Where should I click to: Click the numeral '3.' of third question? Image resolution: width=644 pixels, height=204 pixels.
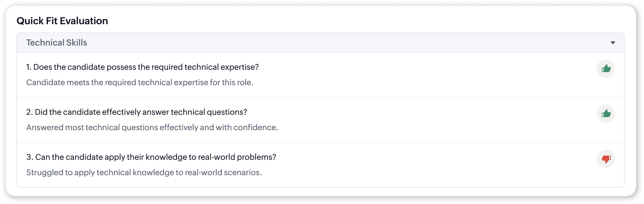click(29, 157)
